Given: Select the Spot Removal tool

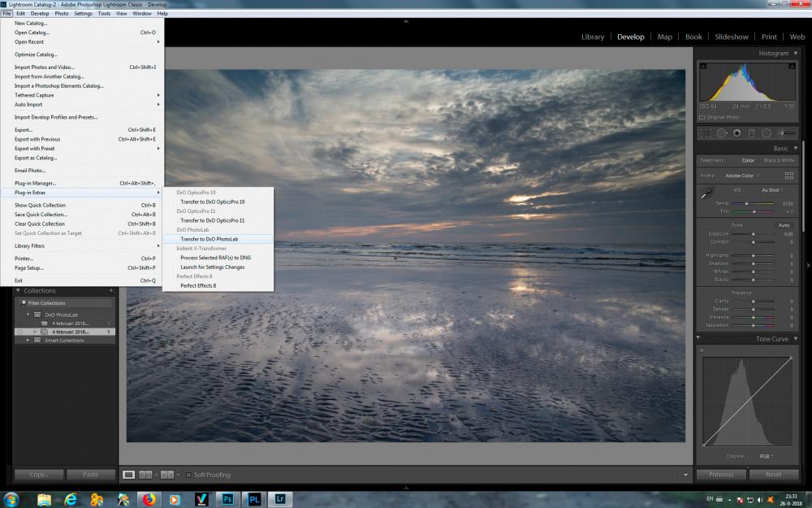Looking at the screenshot, I should [x=721, y=133].
